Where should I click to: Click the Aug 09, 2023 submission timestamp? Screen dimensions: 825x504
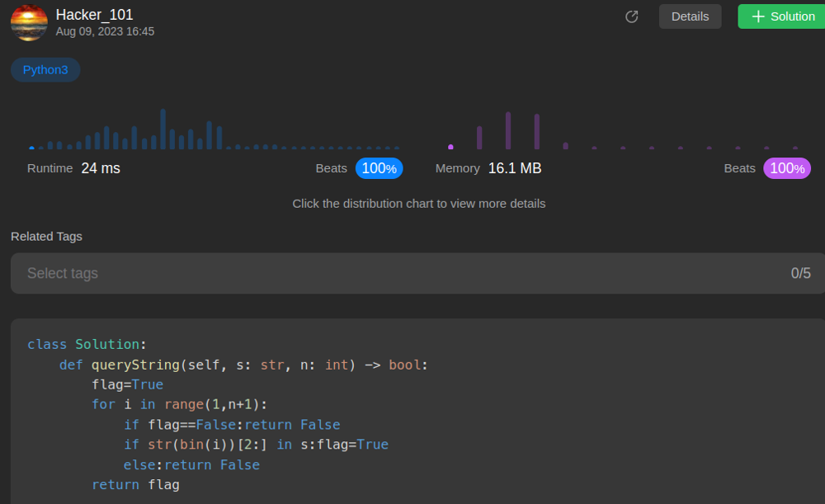click(105, 31)
